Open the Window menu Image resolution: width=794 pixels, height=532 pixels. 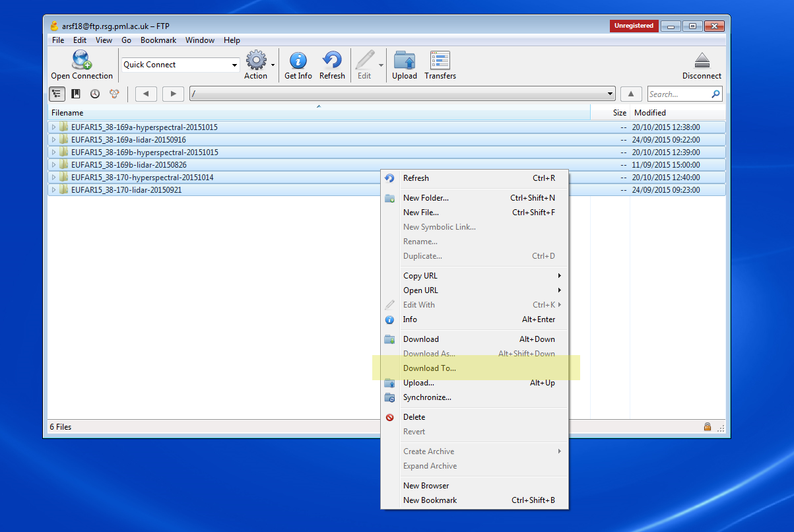200,40
